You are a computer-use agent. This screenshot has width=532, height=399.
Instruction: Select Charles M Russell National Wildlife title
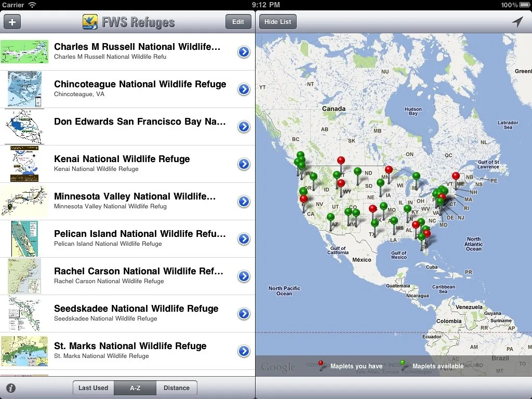(x=137, y=46)
